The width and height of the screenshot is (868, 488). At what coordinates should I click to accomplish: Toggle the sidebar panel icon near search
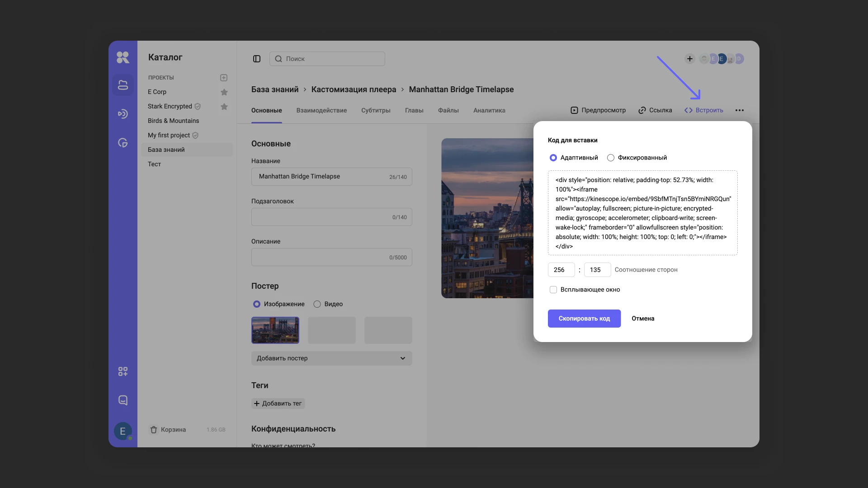[x=257, y=59]
